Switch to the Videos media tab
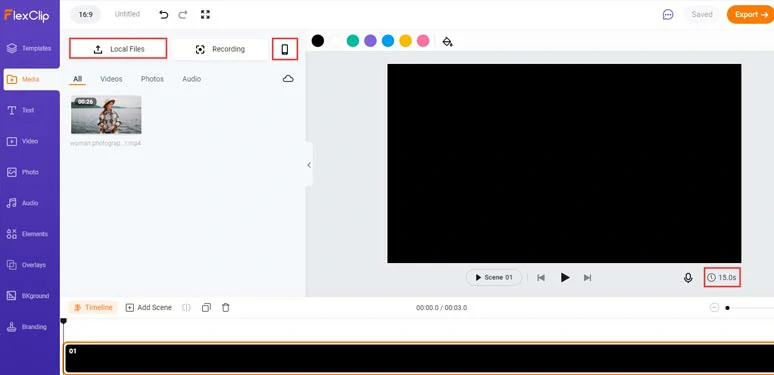The image size is (774, 375). (x=111, y=79)
